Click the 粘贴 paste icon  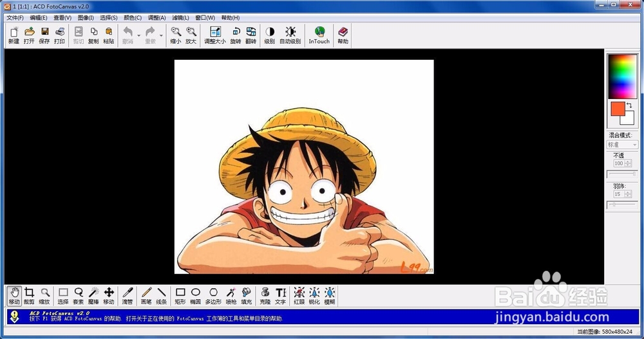tap(109, 35)
